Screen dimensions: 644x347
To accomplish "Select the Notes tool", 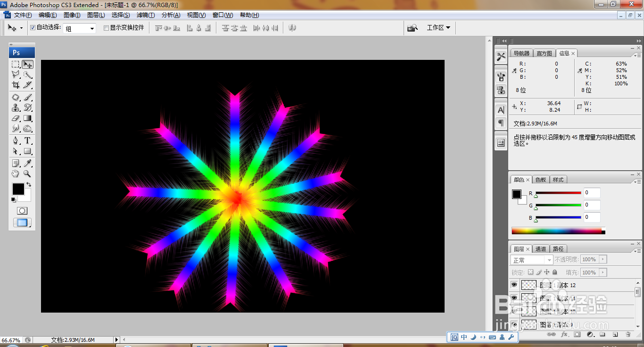I will [x=16, y=163].
